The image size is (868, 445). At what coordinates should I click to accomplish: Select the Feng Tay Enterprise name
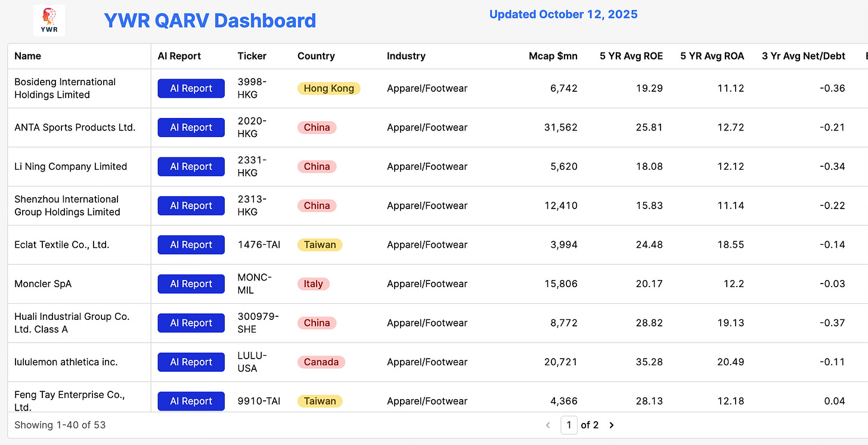click(x=70, y=401)
